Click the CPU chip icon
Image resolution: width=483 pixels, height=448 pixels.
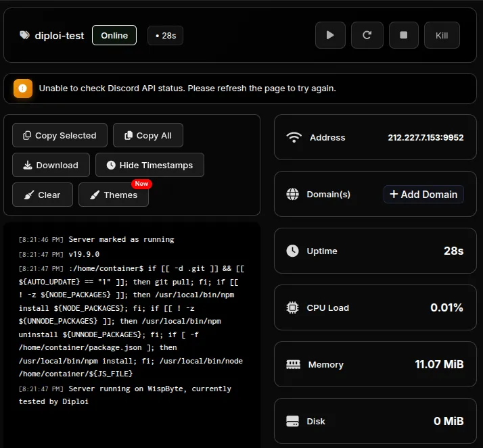point(293,307)
